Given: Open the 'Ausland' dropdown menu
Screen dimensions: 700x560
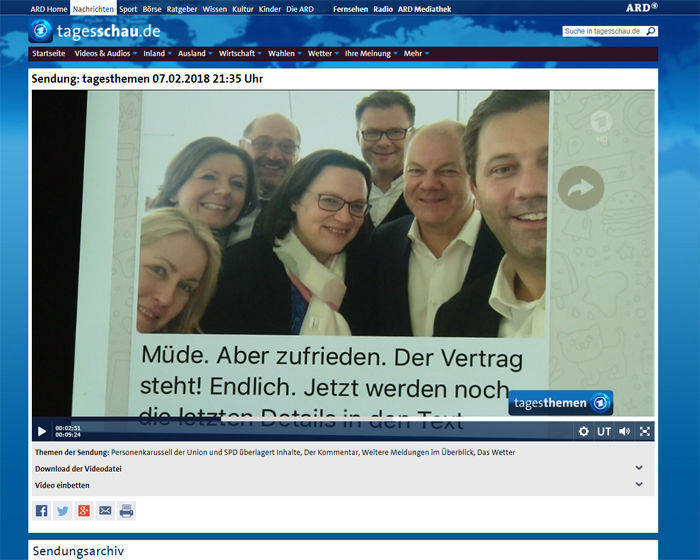Looking at the screenshot, I should [x=195, y=53].
